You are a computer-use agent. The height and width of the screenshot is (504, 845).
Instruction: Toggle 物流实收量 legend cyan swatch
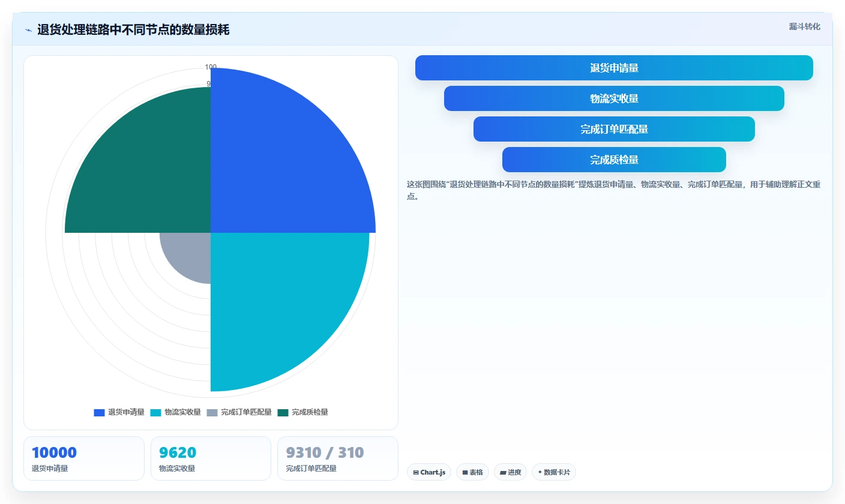click(155, 412)
